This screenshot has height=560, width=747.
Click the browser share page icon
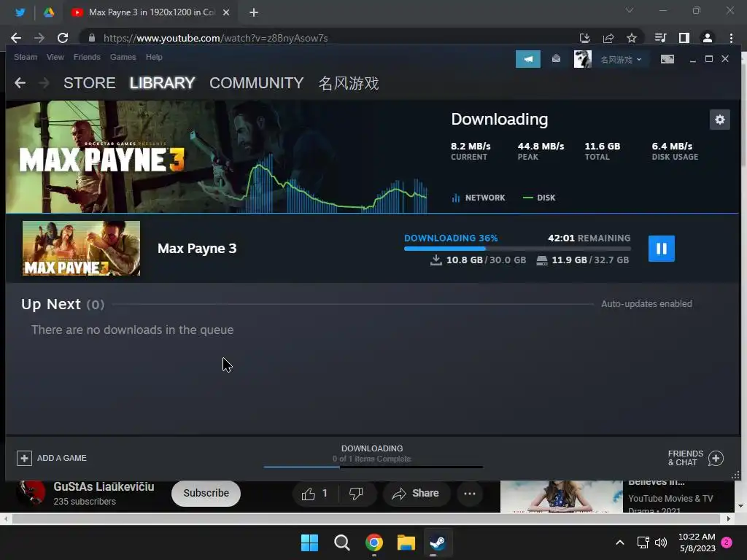(x=608, y=38)
